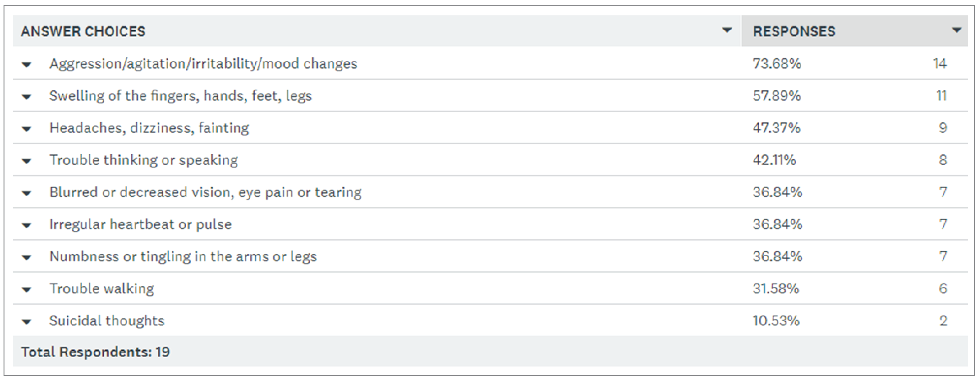Expand the Numbness or tingling row arrow
Image resolution: width=980 pixels, height=380 pixels.
(27, 257)
